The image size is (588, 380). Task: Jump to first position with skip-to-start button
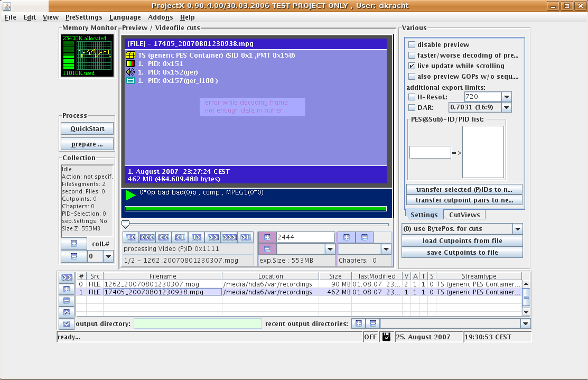pyautogui.click(x=130, y=237)
